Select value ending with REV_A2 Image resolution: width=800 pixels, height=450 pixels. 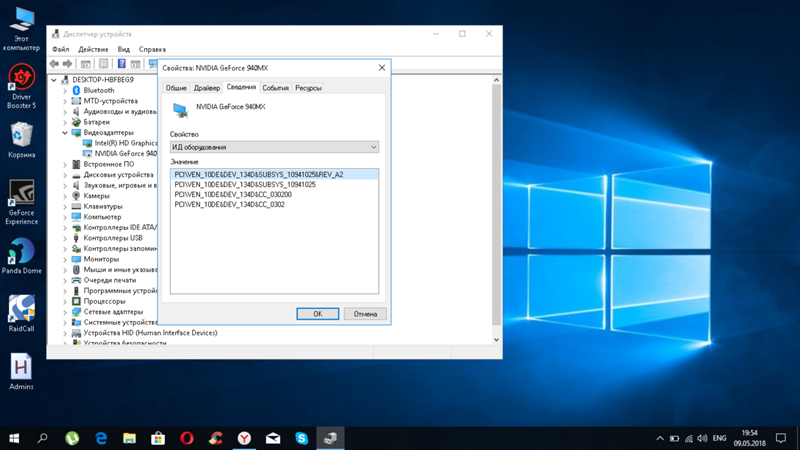click(x=274, y=174)
